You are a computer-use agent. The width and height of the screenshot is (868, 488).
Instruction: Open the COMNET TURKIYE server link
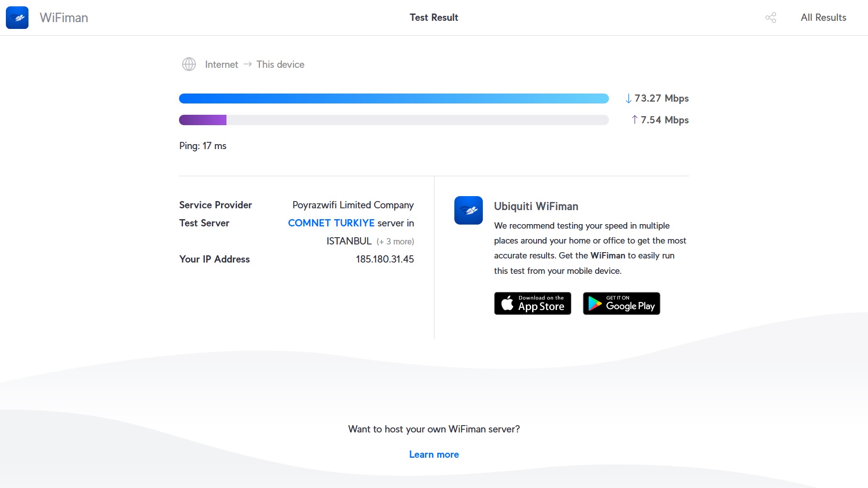coord(331,223)
